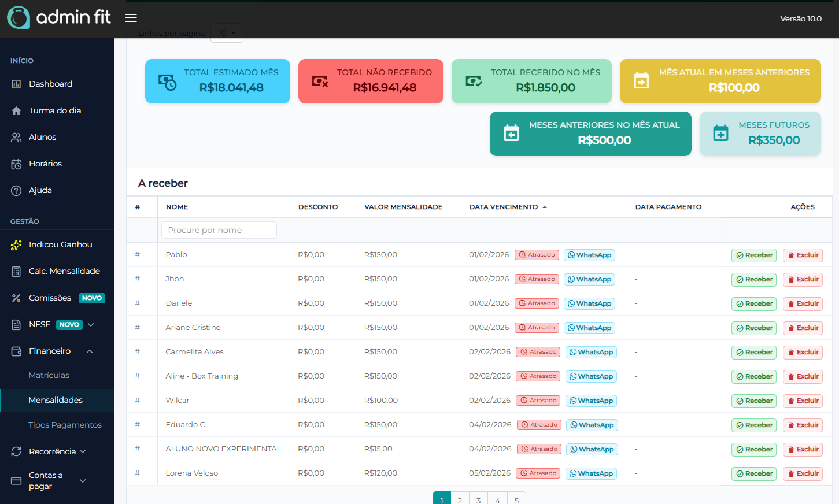The width and height of the screenshot is (839, 504).
Task: Expand the NFSE submenu
Action: coord(91,324)
